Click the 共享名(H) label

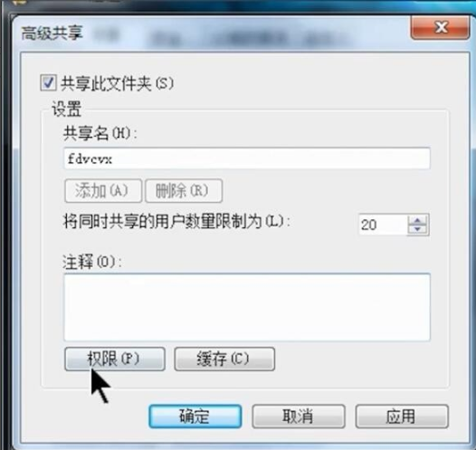click(x=100, y=133)
